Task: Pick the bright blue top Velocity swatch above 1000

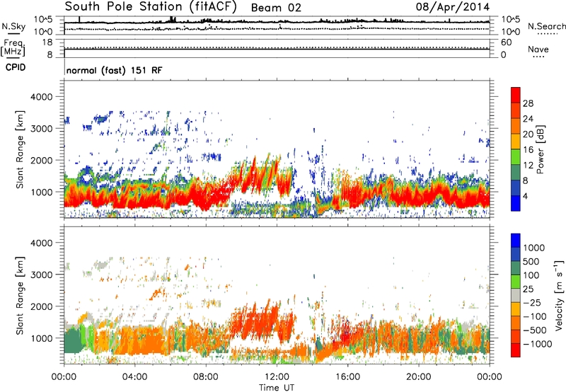Action: point(516,241)
